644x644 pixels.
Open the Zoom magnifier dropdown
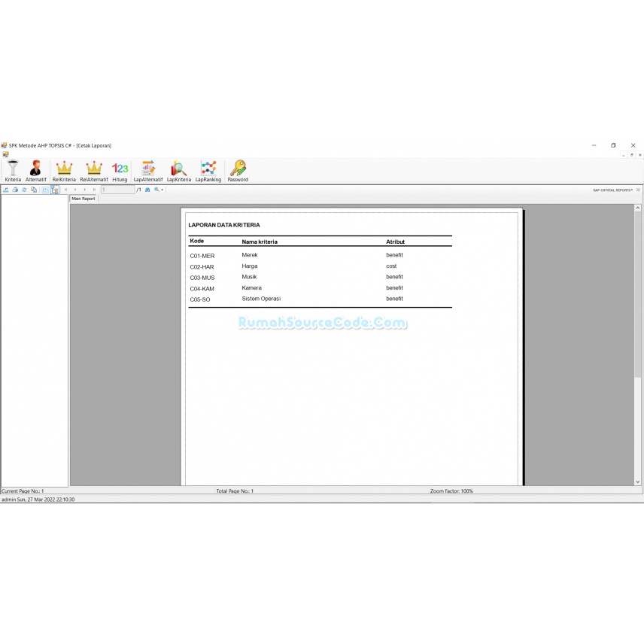tap(159, 190)
